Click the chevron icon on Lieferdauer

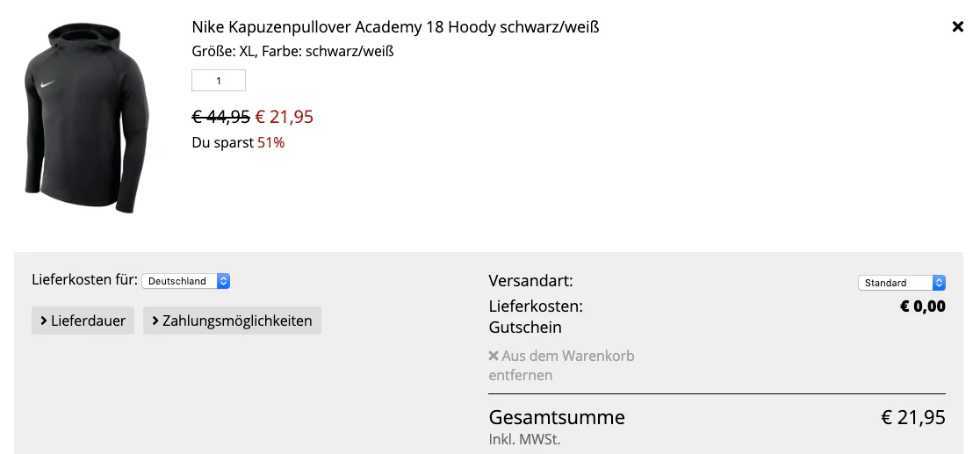(x=44, y=321)
